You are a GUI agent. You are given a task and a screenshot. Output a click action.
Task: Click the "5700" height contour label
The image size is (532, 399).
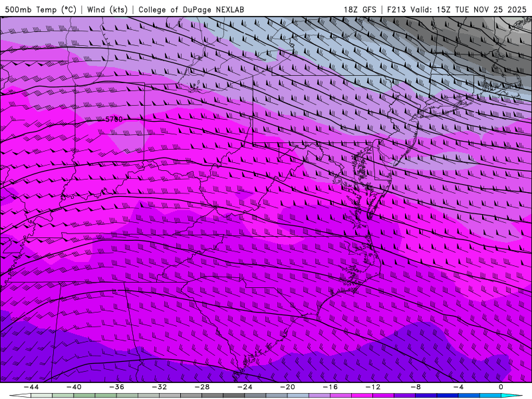tap(114, 119)
